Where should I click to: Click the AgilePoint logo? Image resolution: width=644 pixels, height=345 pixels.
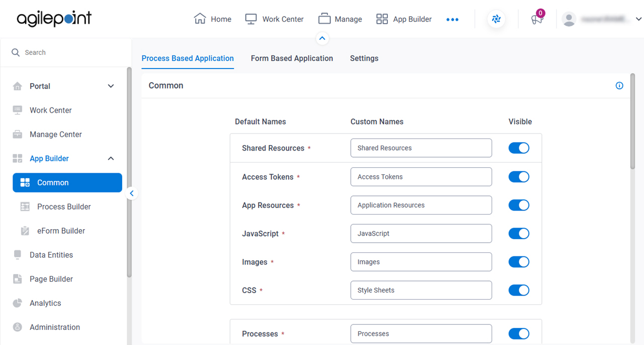[54, 19]
